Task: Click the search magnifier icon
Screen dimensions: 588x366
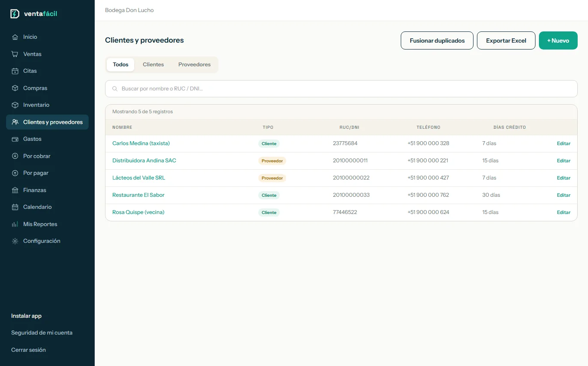Action: (115, 89)
